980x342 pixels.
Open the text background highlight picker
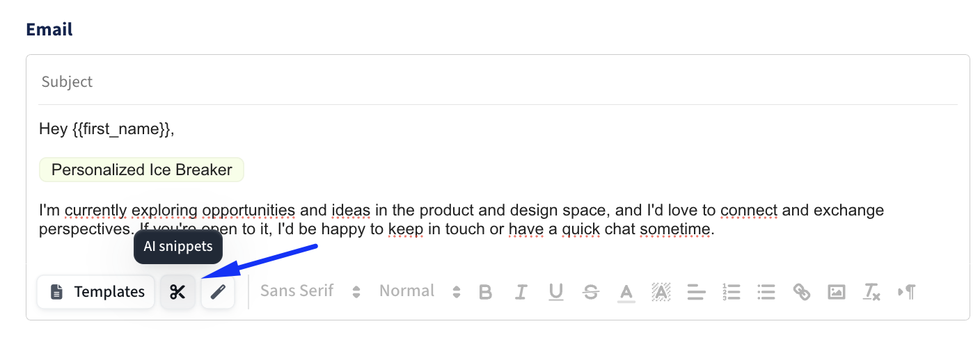(x=661, y=292)
